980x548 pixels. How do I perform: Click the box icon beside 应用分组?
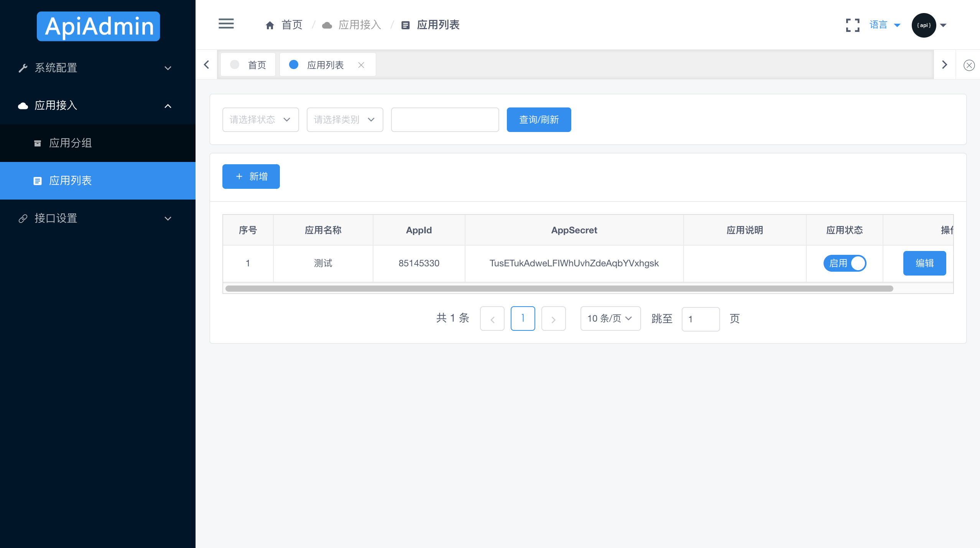point(38,143)
